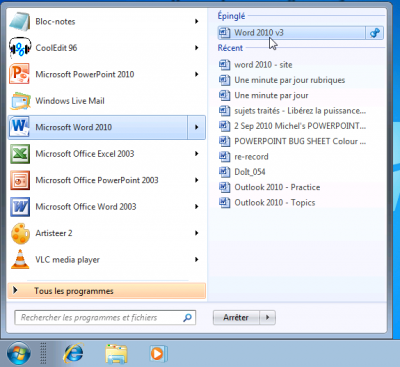Screen dimensions: 400x367
Task: Open the Bloc-notes notepad icon
Action: pyautogui.click(x=20, y=22)
